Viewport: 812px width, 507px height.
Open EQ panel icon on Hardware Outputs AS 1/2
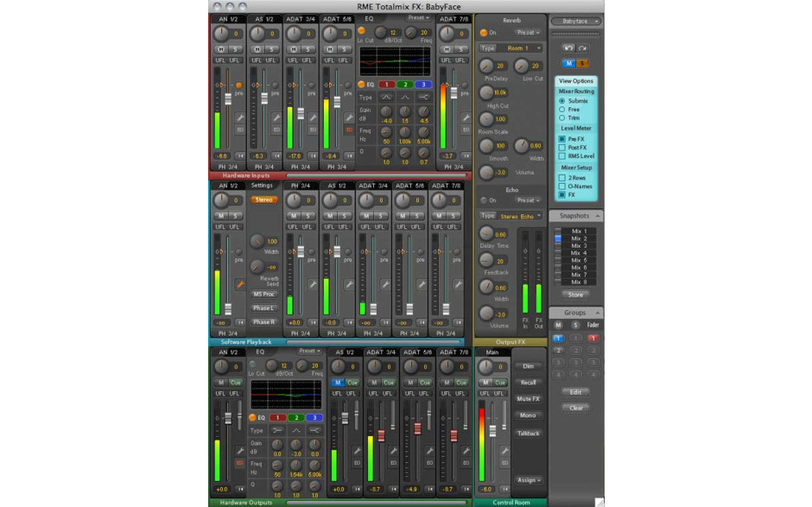click(x=357, y=462)
